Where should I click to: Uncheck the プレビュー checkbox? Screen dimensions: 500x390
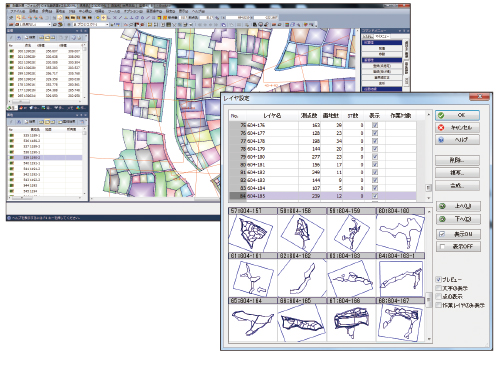point(439,280)
